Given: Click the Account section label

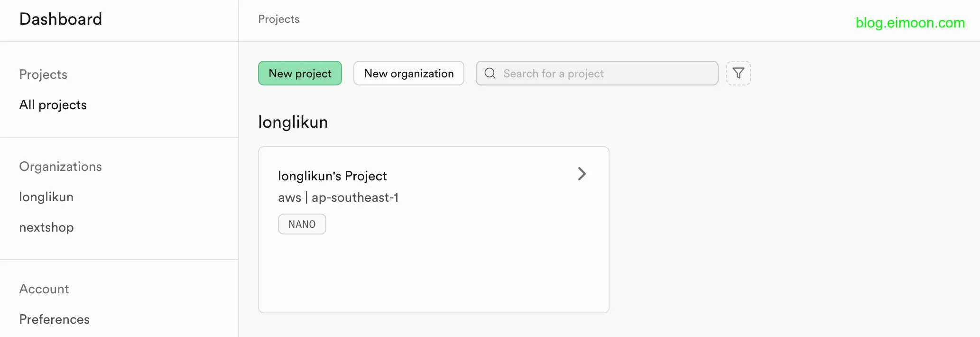Looking at the screenshot, I should click(x=44, y=289).
